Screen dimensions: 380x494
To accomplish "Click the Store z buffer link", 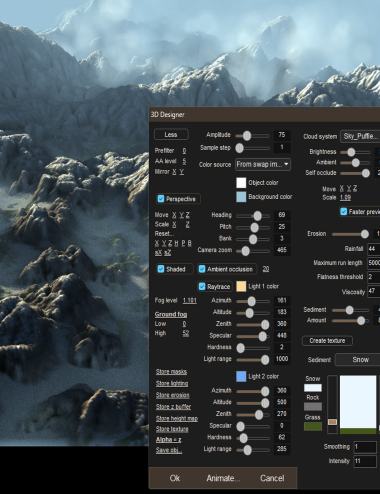I will tap(173, 407).
